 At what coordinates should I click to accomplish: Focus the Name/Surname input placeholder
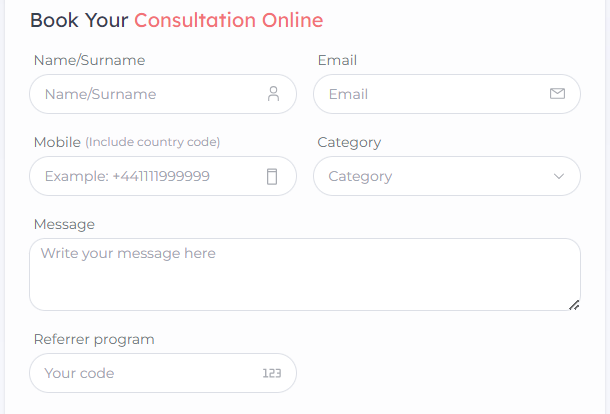tap(100, 94)
